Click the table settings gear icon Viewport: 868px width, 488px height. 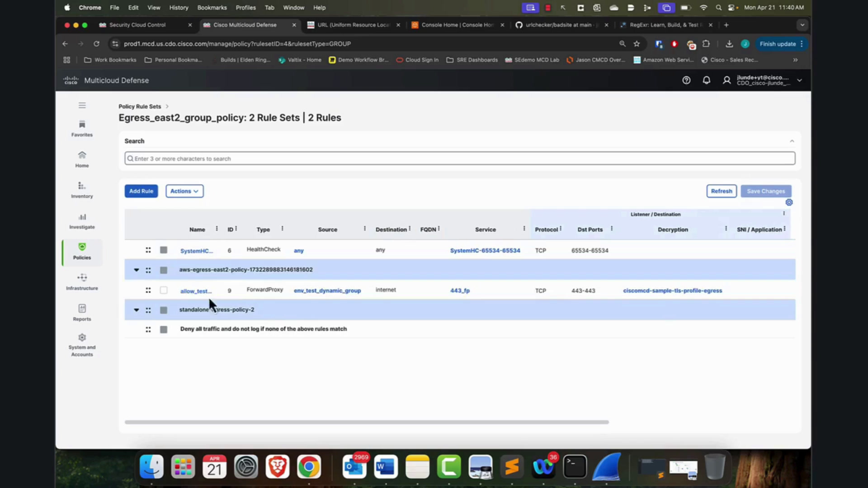[x=789, y=202]
